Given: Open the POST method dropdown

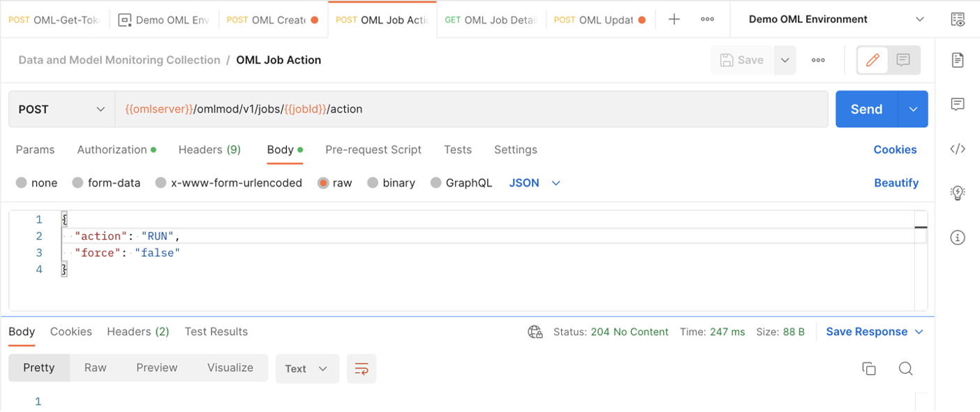Looking at the screenshot, I should pyautogui.click(x=61, y=109).
